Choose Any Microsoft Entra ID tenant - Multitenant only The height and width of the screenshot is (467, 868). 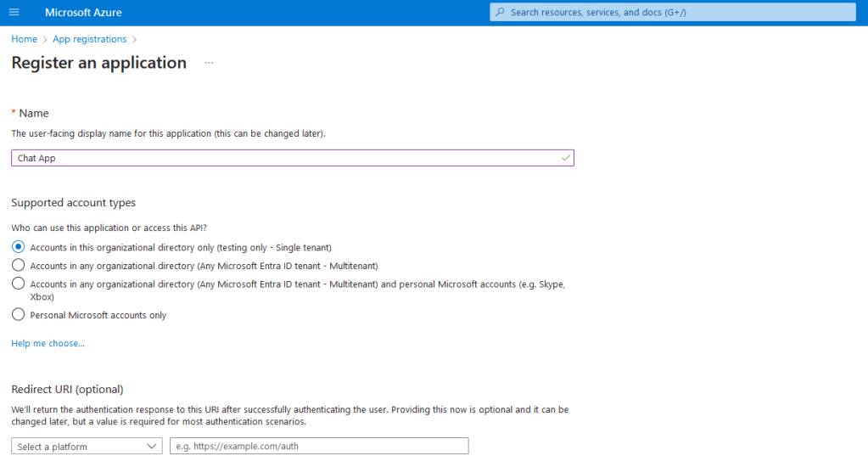tap(19, 266)
